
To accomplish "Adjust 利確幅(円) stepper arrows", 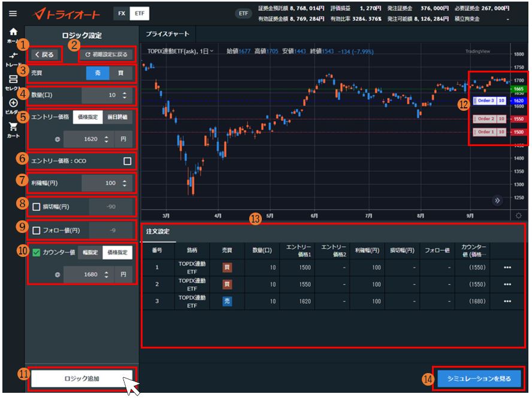I will tap(125, 183).
